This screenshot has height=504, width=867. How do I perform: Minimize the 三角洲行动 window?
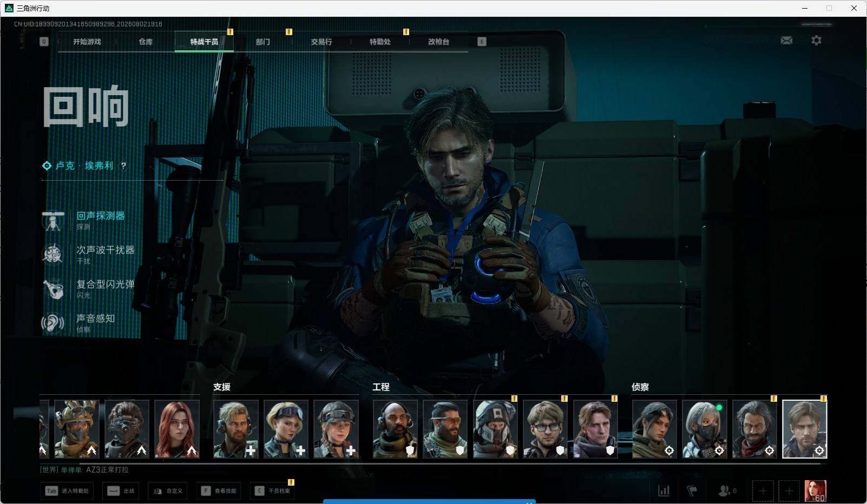tap(805, 8)
